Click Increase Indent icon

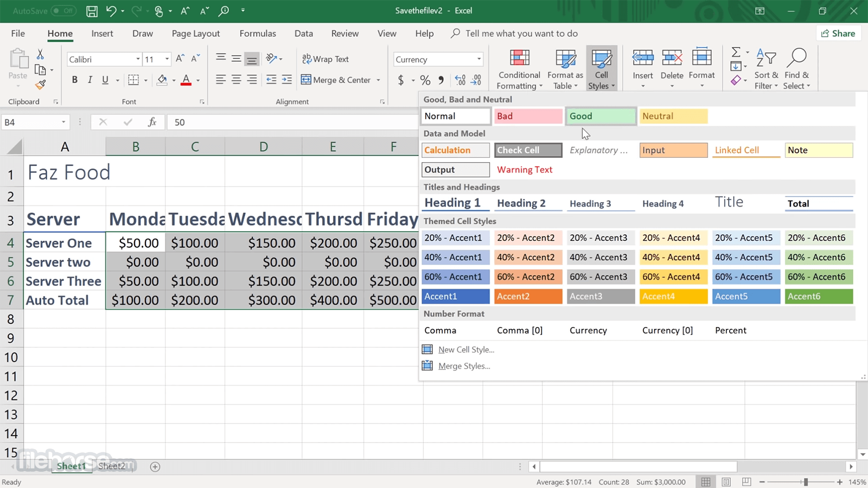point(287,80)
